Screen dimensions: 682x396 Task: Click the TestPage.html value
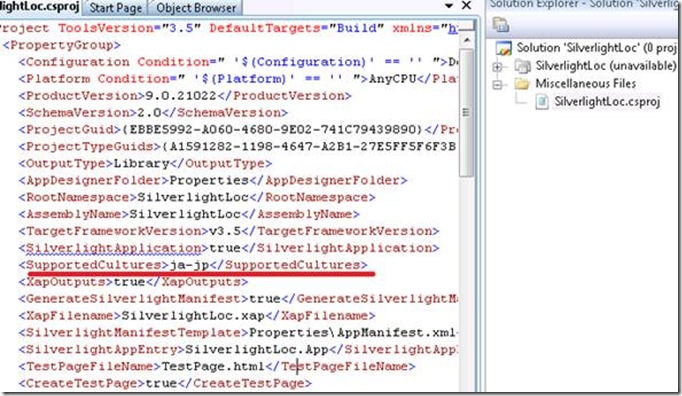tap(213, 367)
